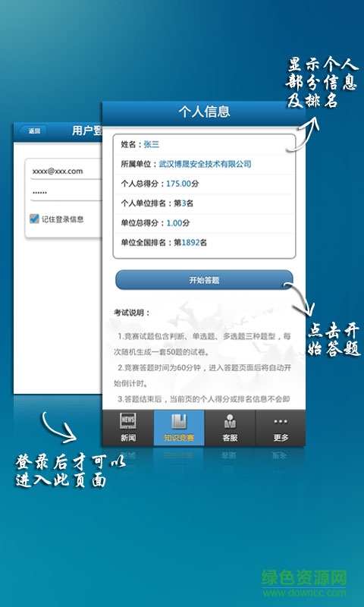Select the national rank 第1892名
Screen dimensions: 364x607
click(x=190, y=243)
